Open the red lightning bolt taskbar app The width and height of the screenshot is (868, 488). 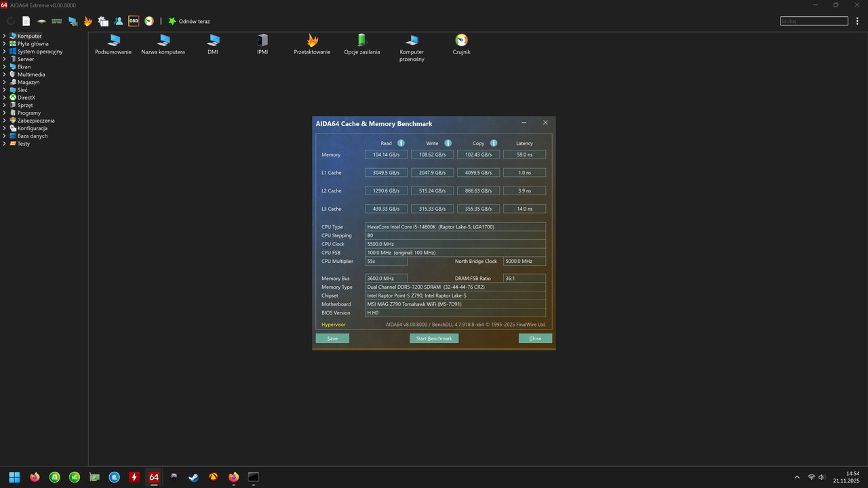134,477
